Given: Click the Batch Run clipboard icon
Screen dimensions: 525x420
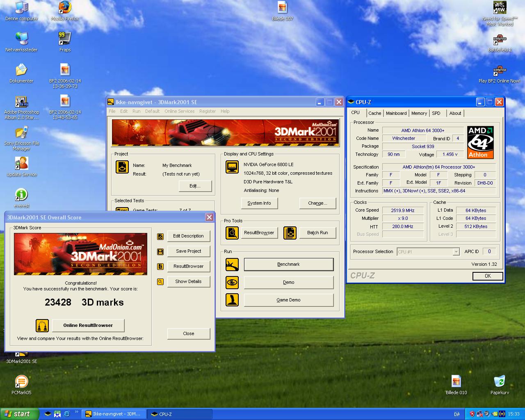Looking at the screenshot, I should tap(290, 233).
